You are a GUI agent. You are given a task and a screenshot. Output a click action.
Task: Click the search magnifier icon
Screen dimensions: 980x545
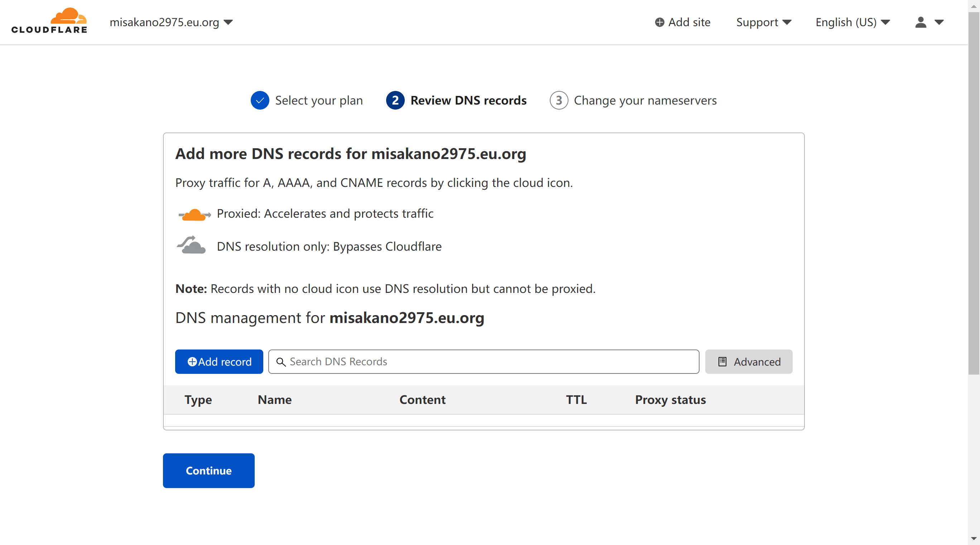pyautogui.click(x=281, y=362)
